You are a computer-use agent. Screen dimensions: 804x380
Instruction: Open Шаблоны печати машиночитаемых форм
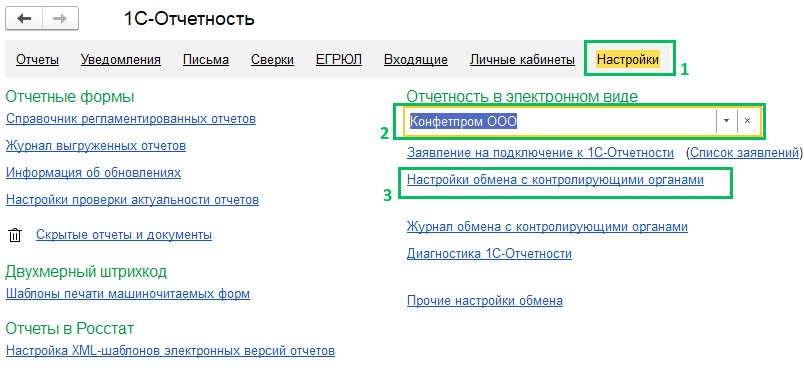click(128, 294)
